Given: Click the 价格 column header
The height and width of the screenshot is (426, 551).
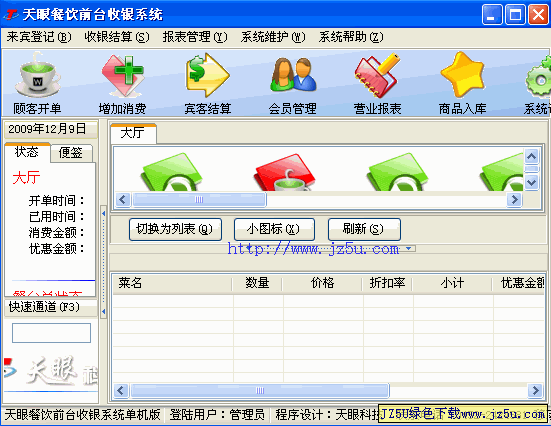Looking at the screenshot, I should pos(322,283).
